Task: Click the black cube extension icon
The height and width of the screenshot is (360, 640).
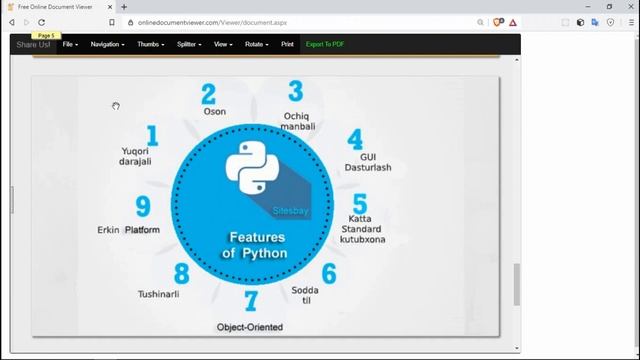Action: click(580, 22)
